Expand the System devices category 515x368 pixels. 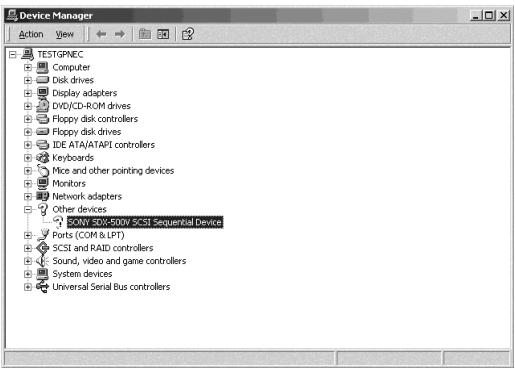tap(28, 274)
